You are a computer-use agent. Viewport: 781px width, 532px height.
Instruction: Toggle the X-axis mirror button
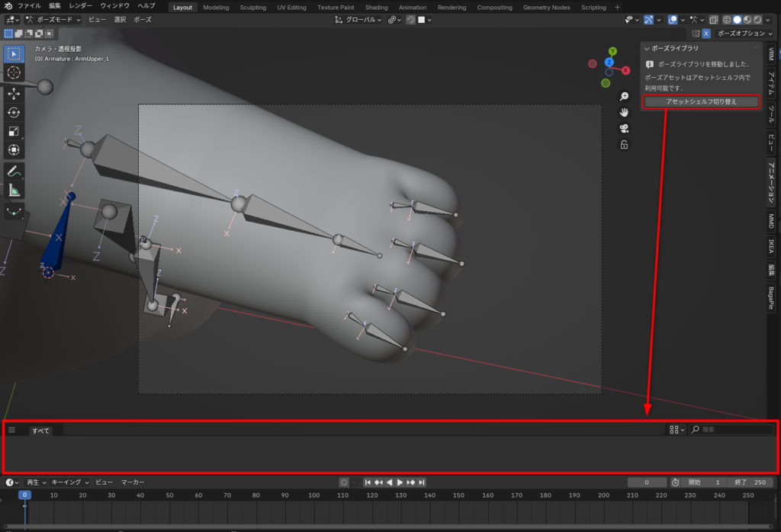705,34
